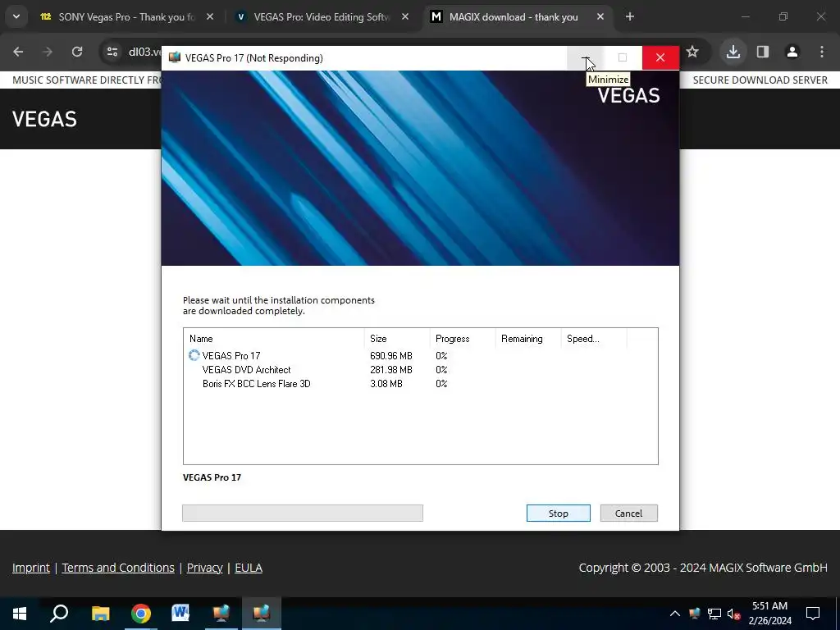This screenshot has height=630, width=840.
Task: Click the 281.98 MB size value
Action: tap(391, 370)
